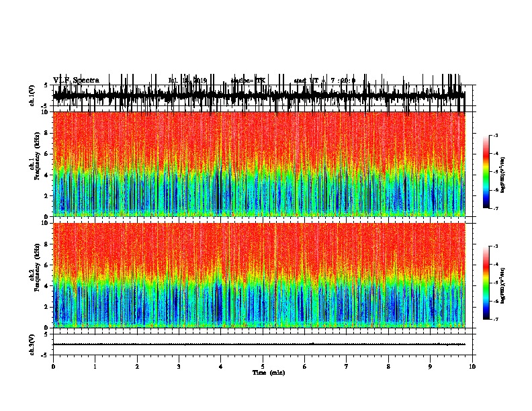
Task: Select the 'ch.3(V)' axis label
Action: point(32,345)
